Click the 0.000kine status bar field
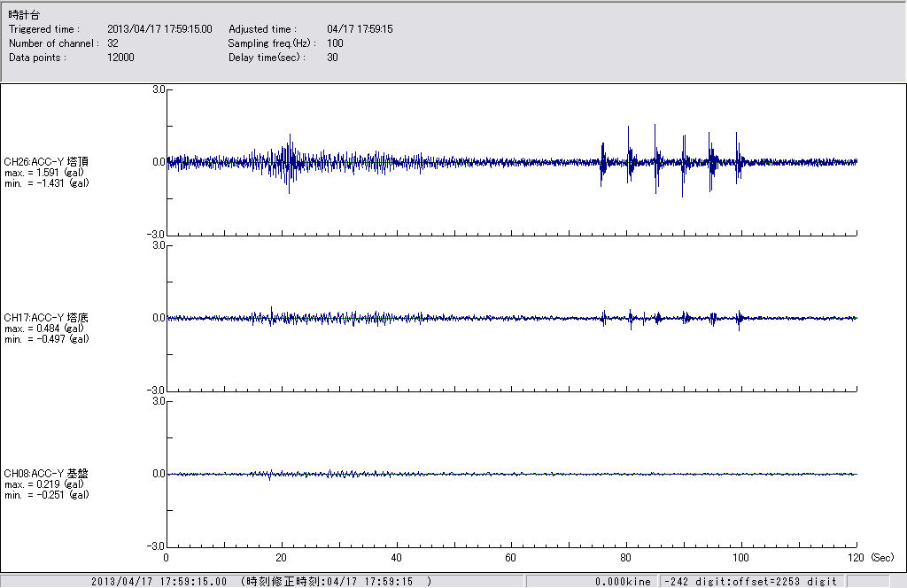 click(623, 582)
